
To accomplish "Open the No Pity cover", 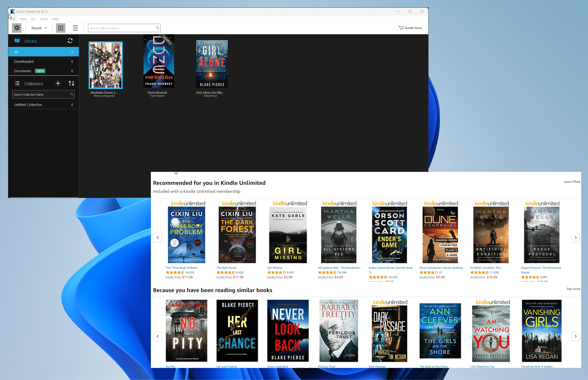I will coord(186,331).
